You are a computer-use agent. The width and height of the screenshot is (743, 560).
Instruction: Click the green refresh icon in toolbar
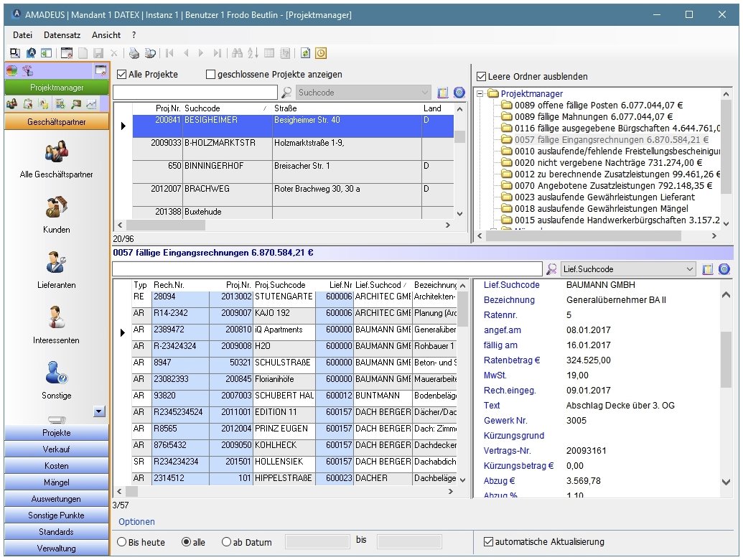tap(305, 53)
